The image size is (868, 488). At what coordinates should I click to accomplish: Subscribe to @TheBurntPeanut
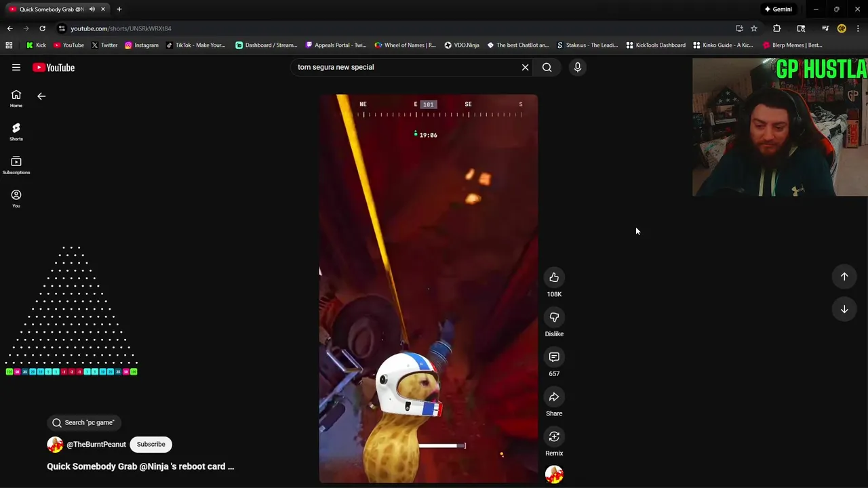point(151,445)
